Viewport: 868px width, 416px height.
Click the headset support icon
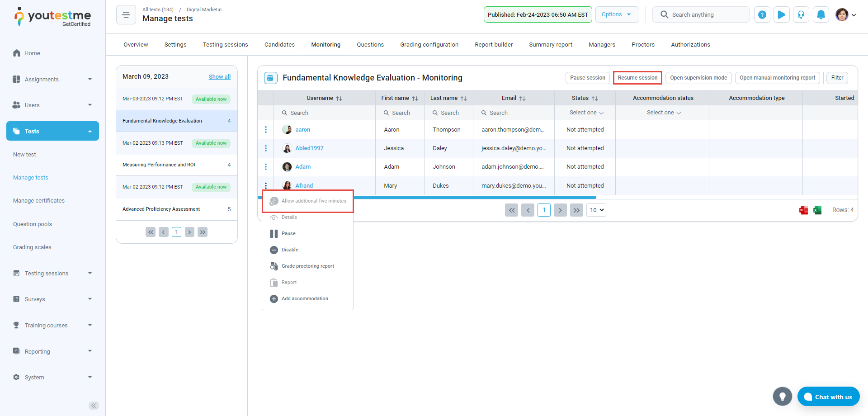tap(801, 15)
